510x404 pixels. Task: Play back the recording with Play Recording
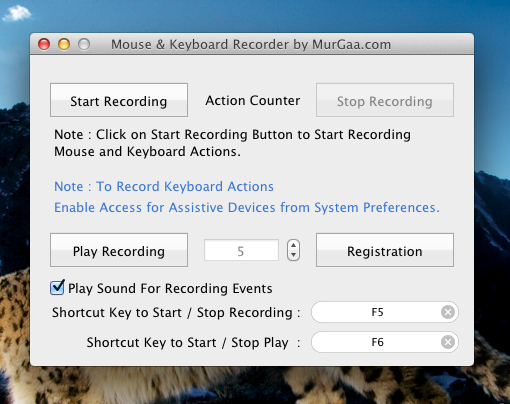pyautogui.click(x=119, y=250)
